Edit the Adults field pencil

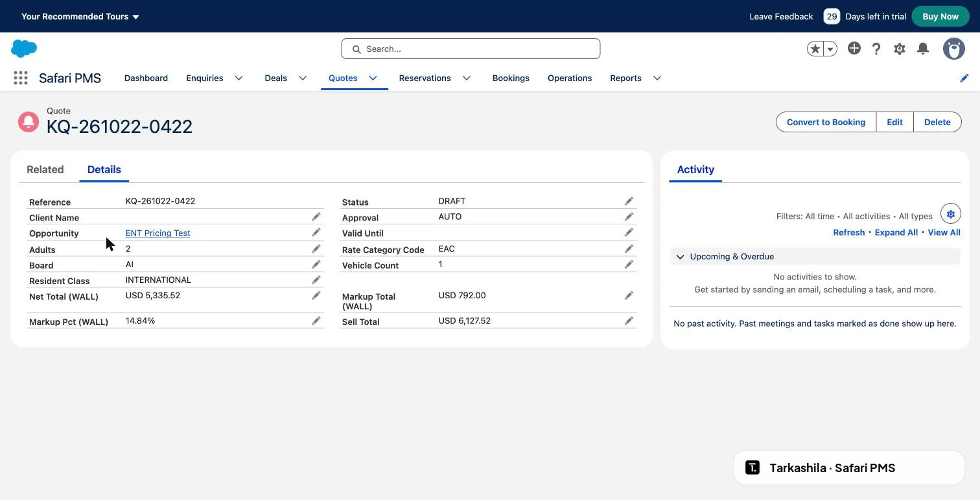(x=316, y=248)
